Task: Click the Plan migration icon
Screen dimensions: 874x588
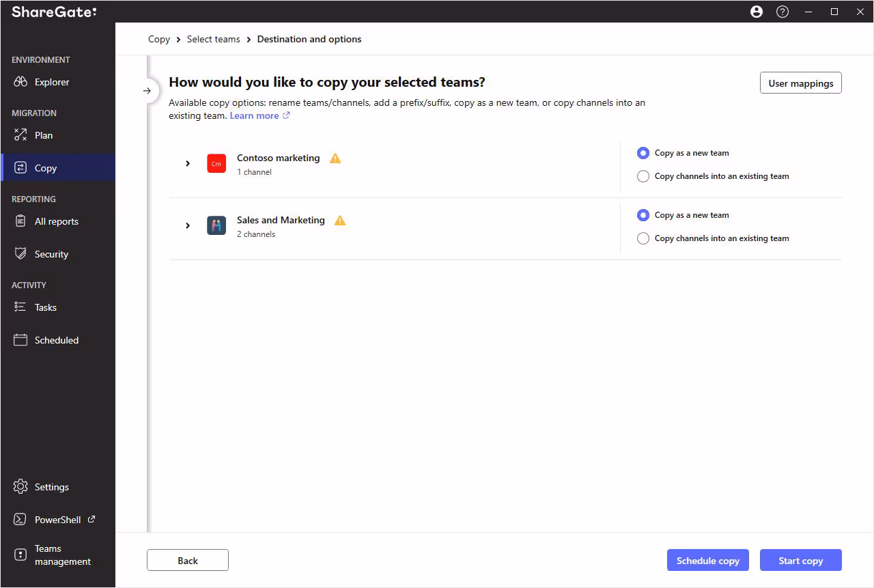Action: tap(20, 135)
